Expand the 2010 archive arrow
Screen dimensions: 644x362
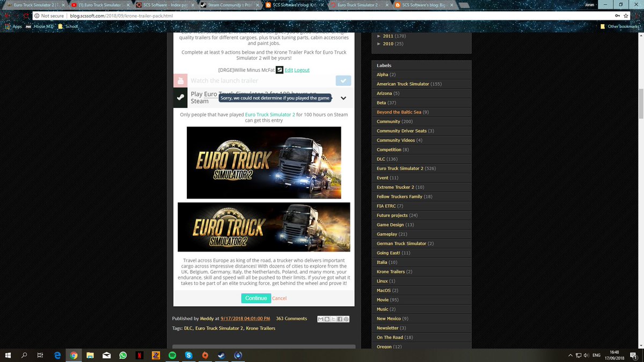pos(379,43)
